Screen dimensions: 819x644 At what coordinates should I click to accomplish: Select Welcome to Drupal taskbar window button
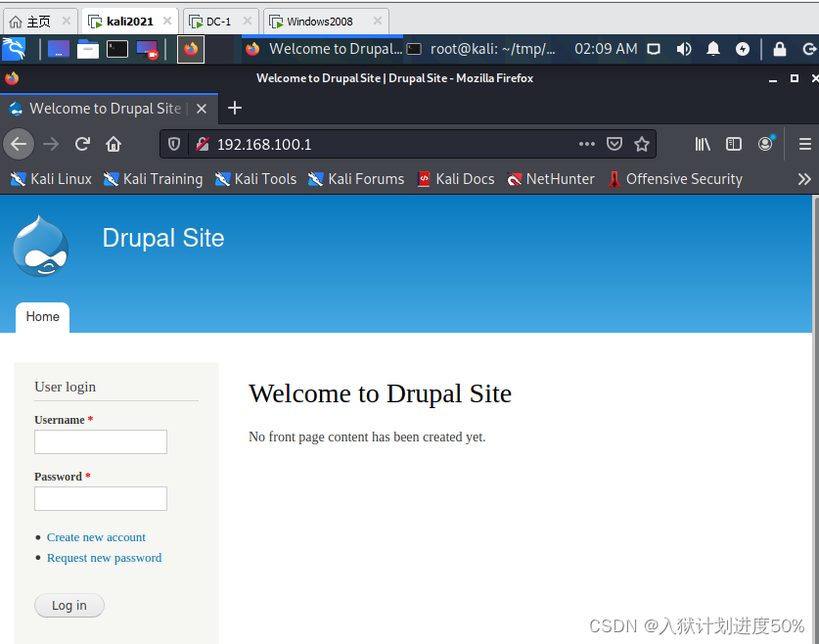[x=324, y=49]
